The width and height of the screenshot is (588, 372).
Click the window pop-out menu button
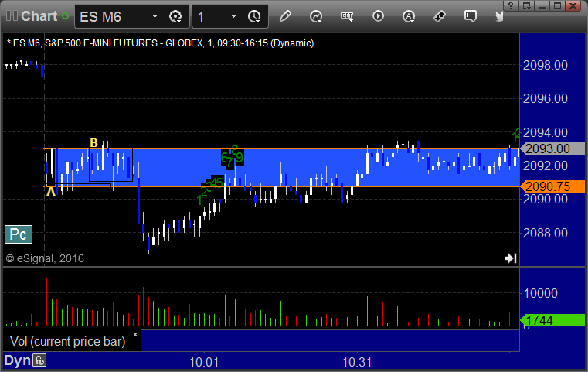pos(527,5)
